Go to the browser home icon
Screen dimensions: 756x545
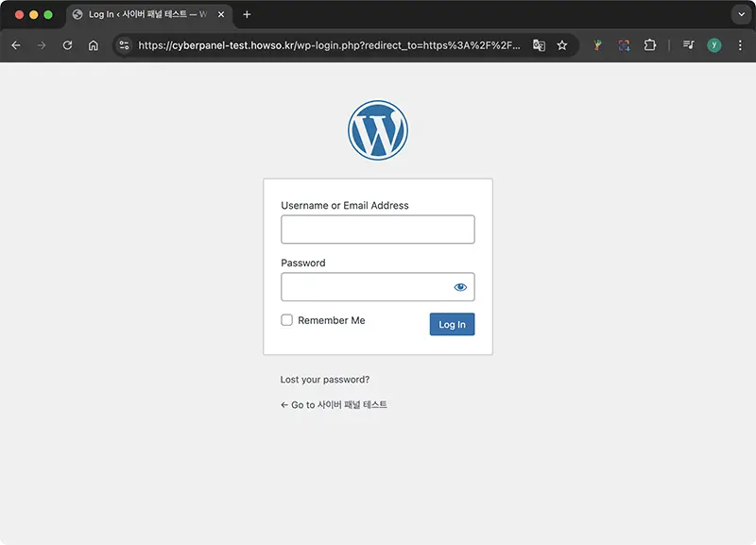point(93,45)
